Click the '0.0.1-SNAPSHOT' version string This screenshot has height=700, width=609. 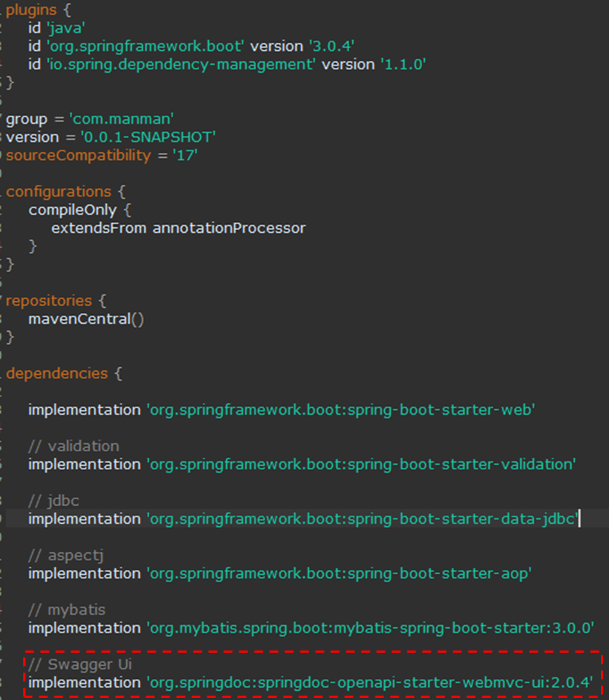click(x=148, y=137)
